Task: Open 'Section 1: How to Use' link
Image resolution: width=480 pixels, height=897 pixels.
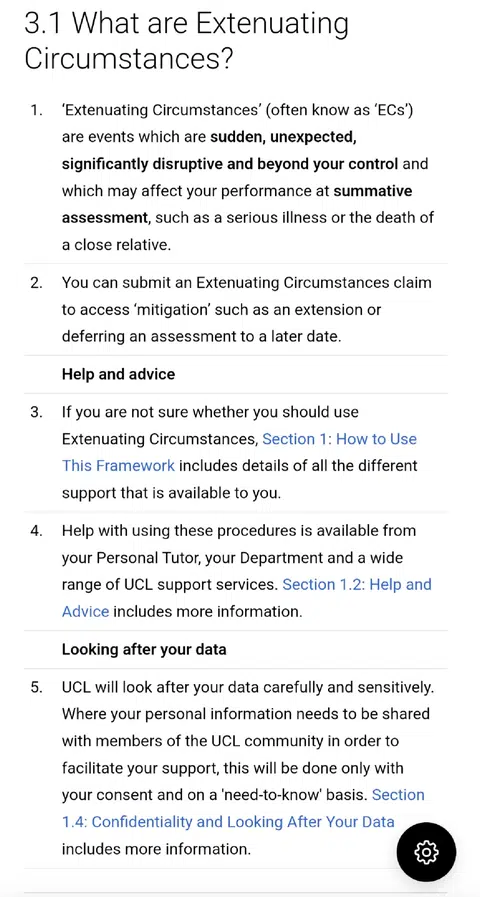Action: tap(339, 439)
